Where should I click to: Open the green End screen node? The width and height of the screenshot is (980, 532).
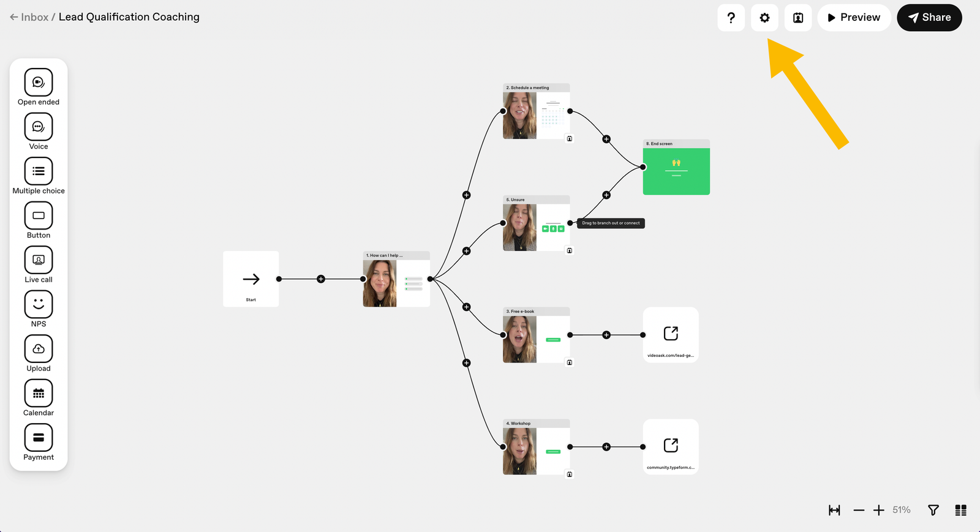click(x=676, y=171)
